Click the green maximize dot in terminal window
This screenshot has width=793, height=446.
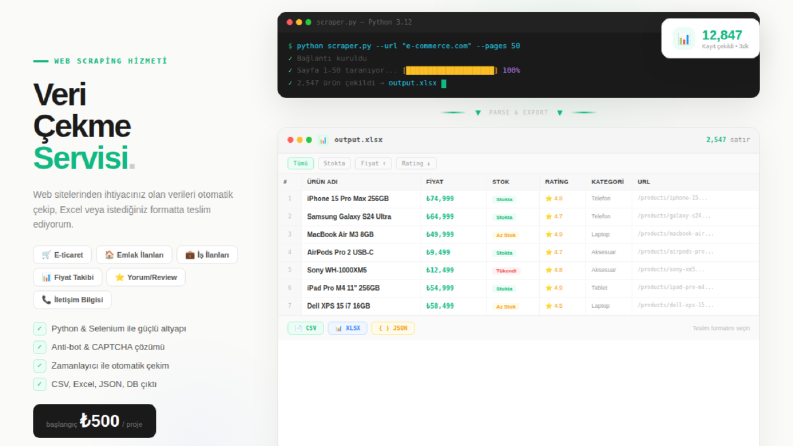tap(309, 22)
